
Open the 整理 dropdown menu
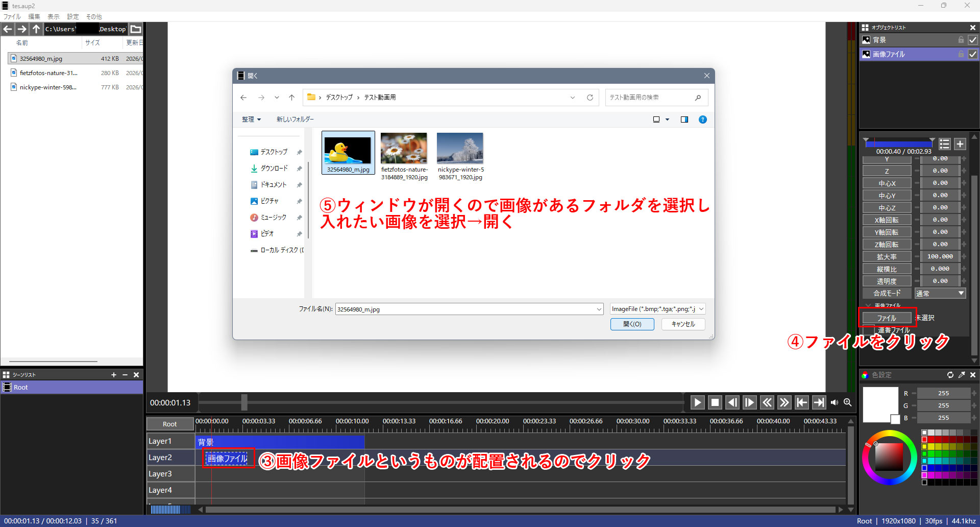(x=251, y=119)
